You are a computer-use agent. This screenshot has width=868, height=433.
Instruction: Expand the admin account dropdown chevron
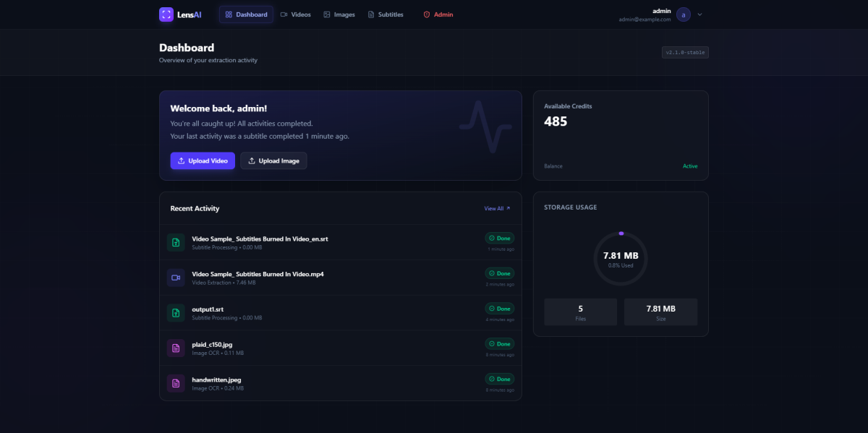point(699,14)
